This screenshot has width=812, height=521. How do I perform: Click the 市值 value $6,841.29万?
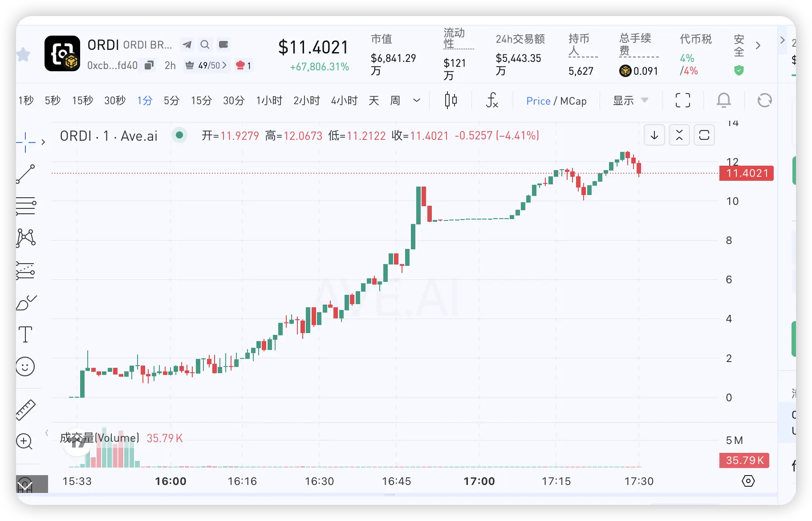click(x=393, y=65)
